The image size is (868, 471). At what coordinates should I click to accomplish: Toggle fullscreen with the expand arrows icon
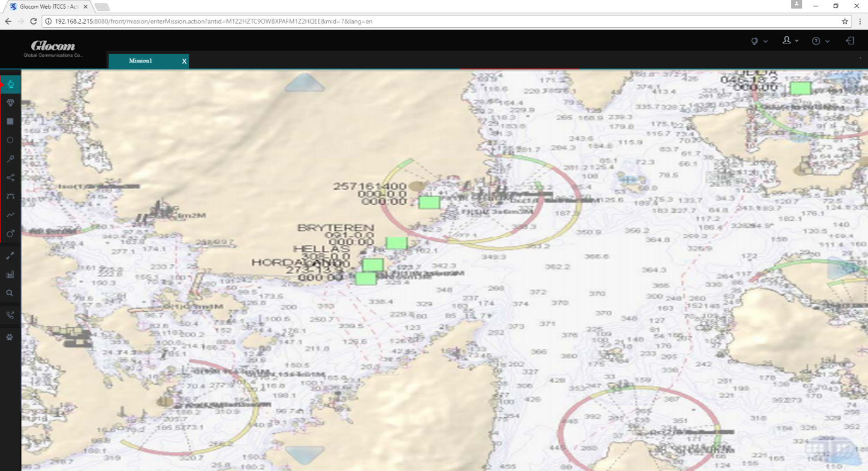tap(10, 256)
